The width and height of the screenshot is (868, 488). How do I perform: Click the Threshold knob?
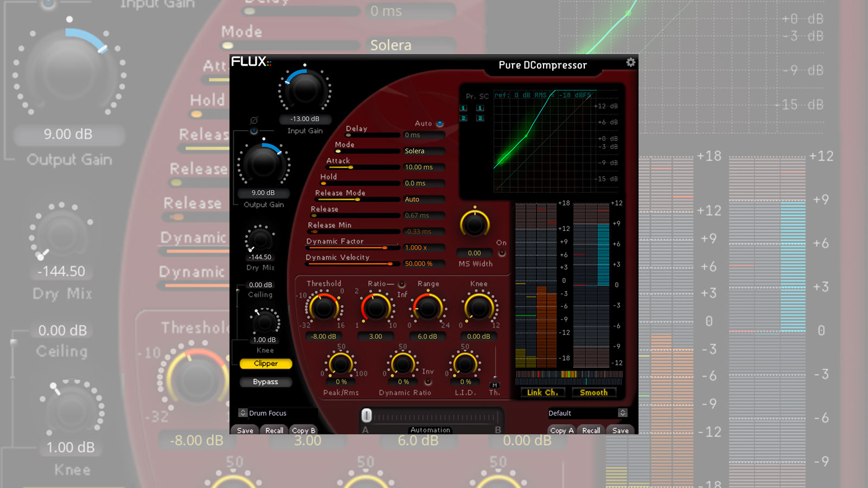pyautogui.click(x=324, y=307)
